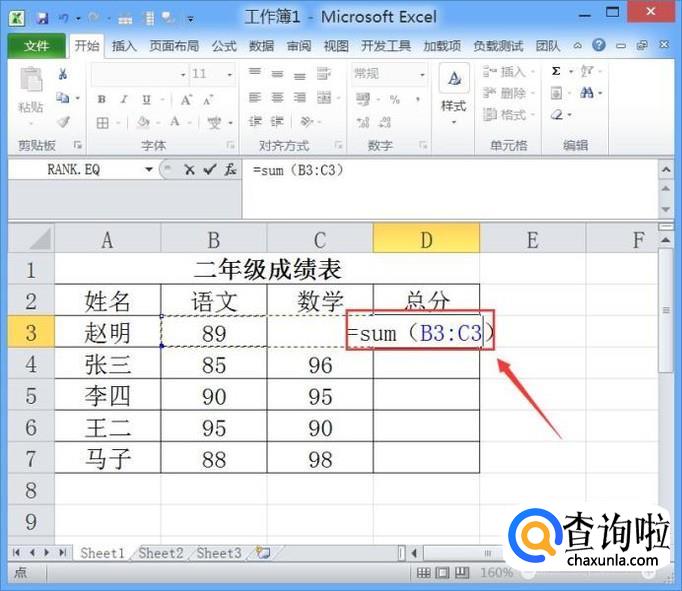Open the font size dropdown arrow
The width and height of the screenshot is (682, 591).
point(230,75)
